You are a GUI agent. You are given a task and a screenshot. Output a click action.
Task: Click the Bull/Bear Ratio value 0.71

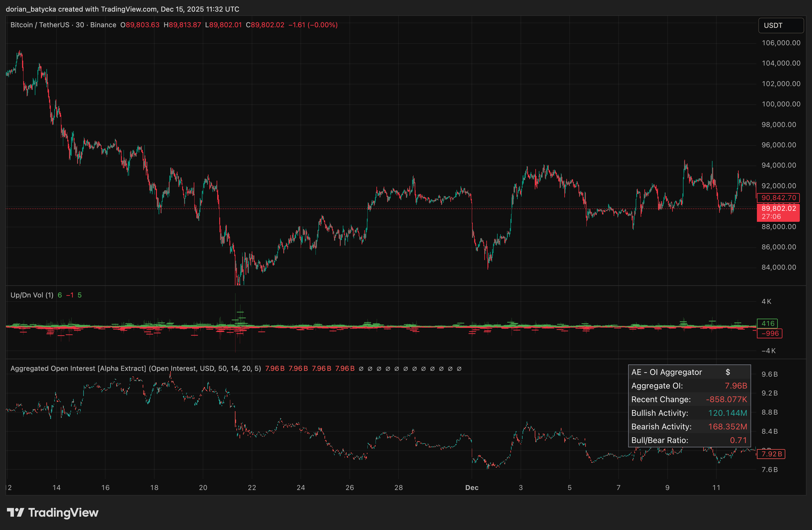pos(739,440)
